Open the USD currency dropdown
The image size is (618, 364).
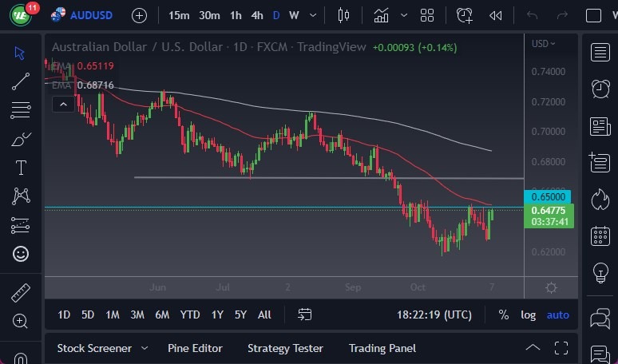(x=544, y=44)
